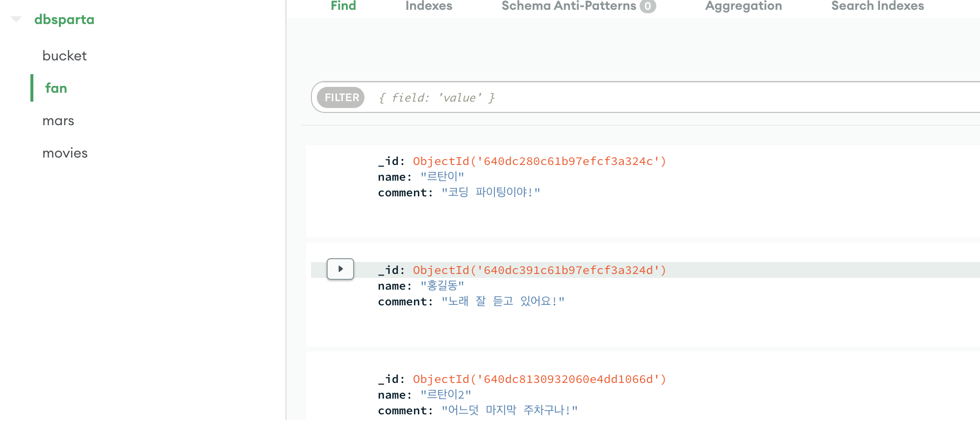This screenshot has height=432, width=980.
Task: Click the Schema Anti-Patterns 0 count badge
Action: click(x=648, y=6)
